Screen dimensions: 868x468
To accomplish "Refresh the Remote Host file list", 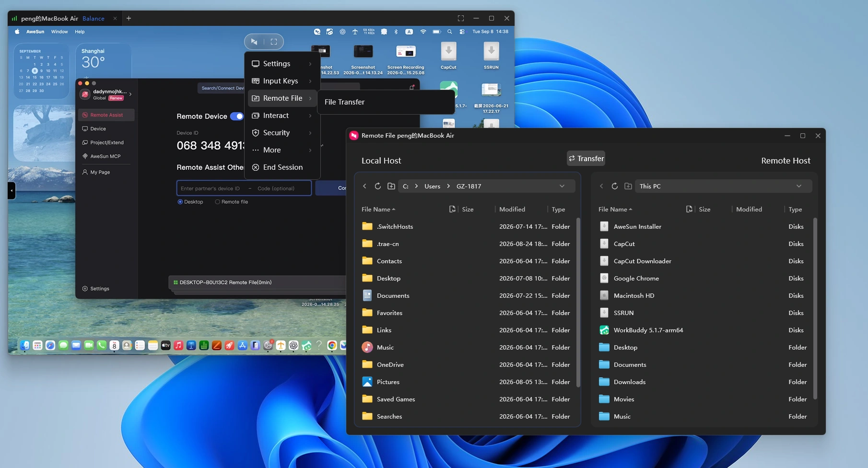I will coord(615,186).
